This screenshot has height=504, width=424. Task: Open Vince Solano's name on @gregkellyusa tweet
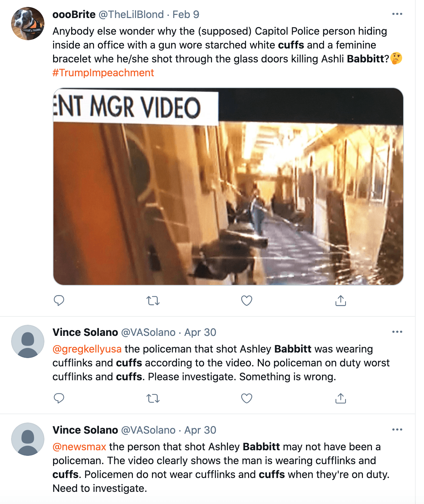pos(85,332)
